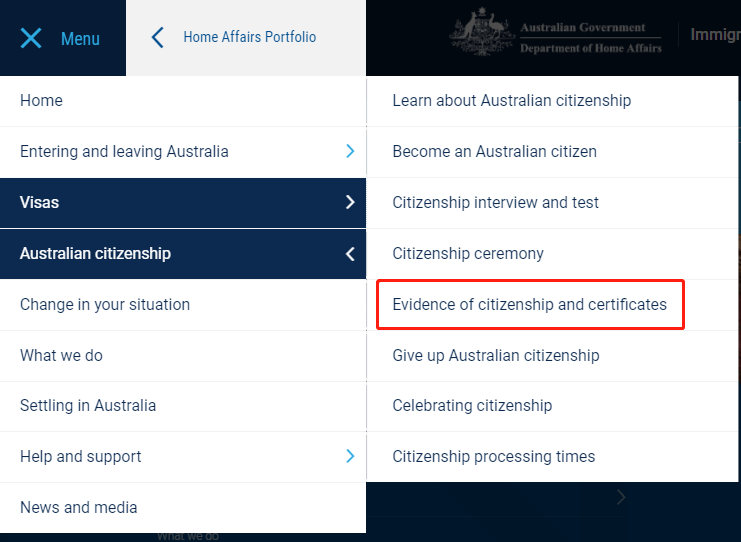Screen dimensions: 741x542
Task: Expand the Visas submenu chevron
Action: coord(349,203)
